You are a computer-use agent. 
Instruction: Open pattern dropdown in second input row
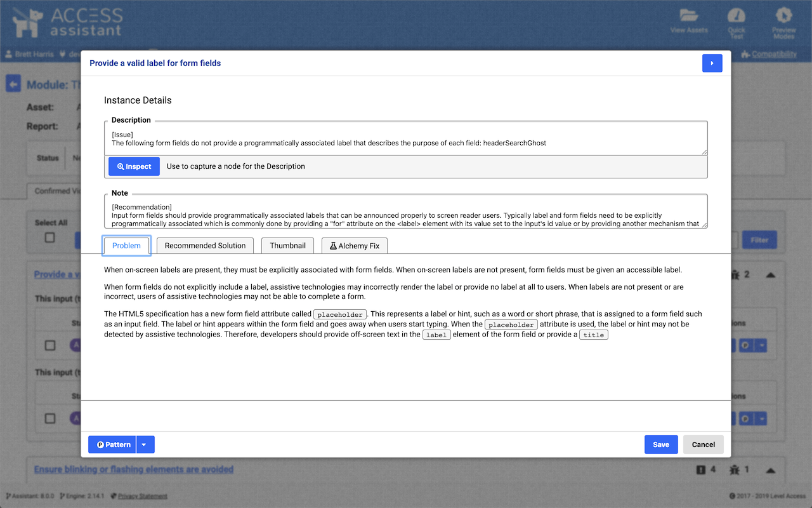(760, 419)
